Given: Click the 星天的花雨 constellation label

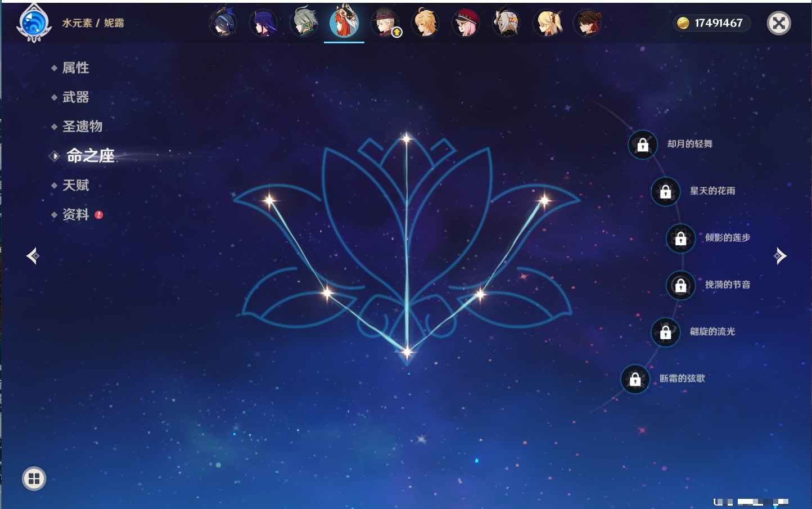Looking at the screenshot, I should coord(712,191).
